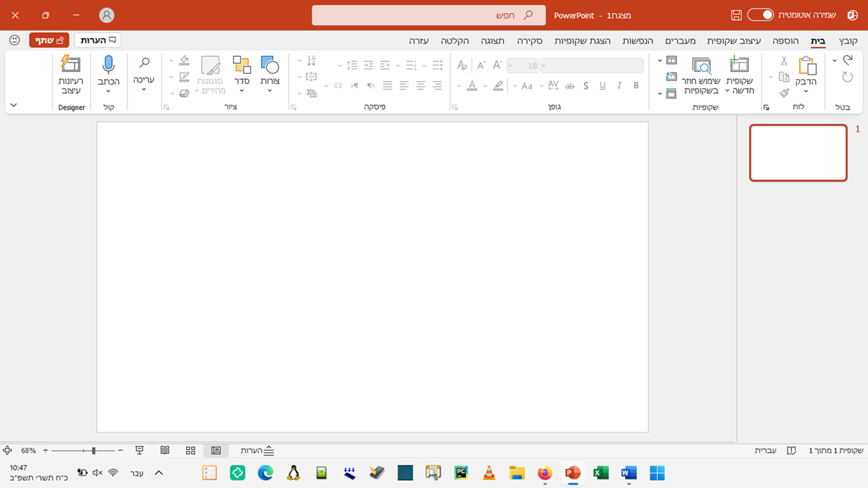This screenshot has height=488, width=868.
Task: Click the Clear All Formatting icon
Action: click(462, 66)
